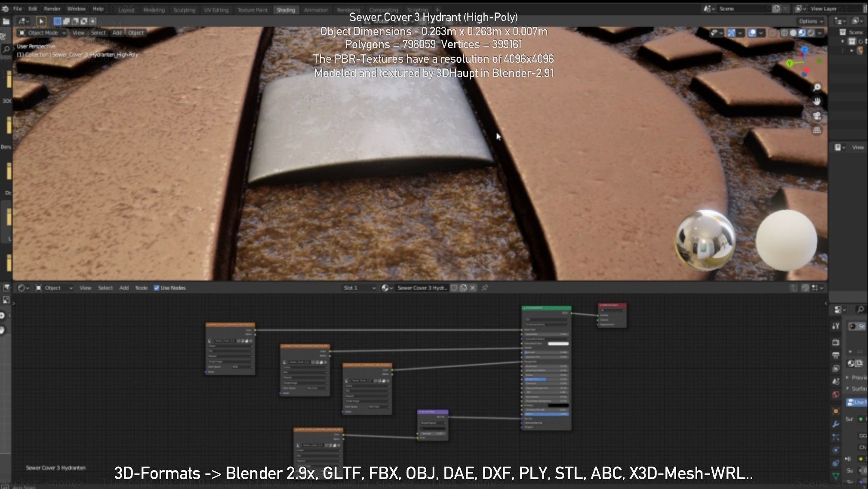The width and height of the screenshot is (868, 489).
Task: Click the zoom in/out viewport gizmo
Action: (x=817, y=88)
